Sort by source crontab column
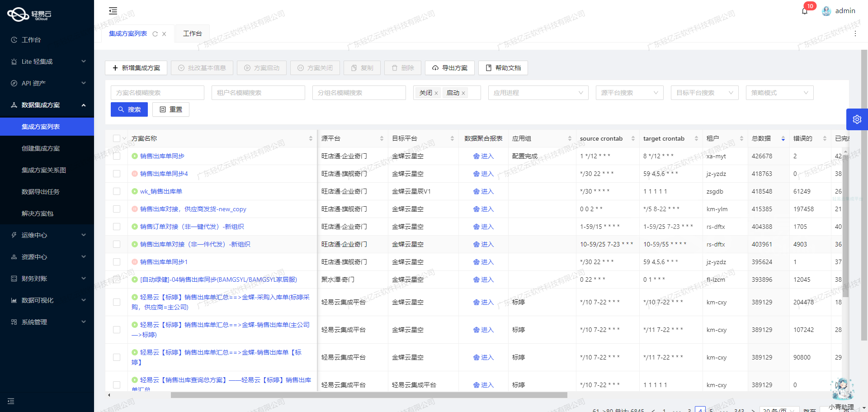The width and height of the screenshot is (868, 412). coord(633,138)
